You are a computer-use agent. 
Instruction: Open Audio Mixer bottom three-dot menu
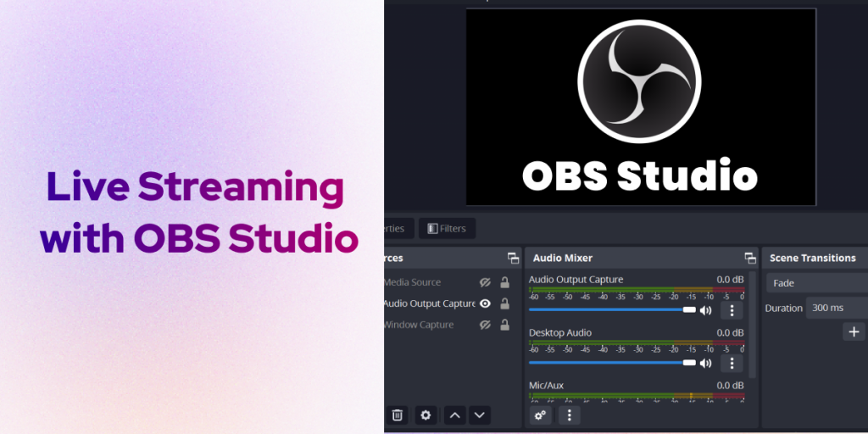pos(569,415)
